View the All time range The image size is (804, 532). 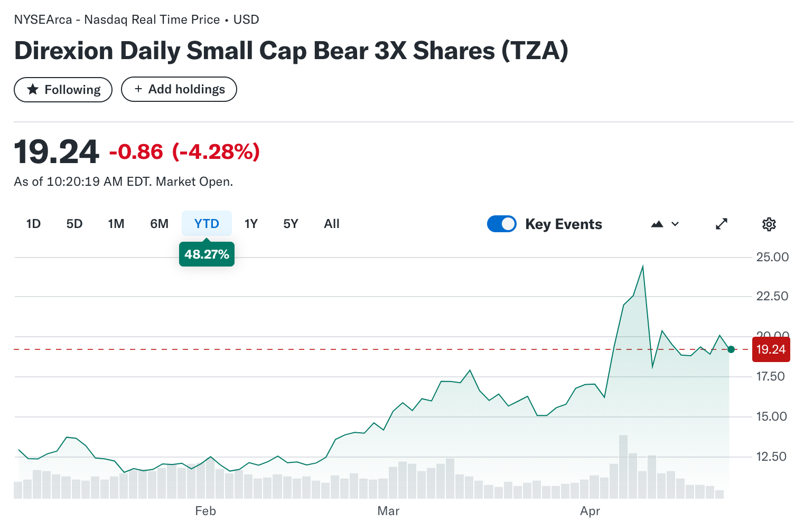(x=331, y=223)
